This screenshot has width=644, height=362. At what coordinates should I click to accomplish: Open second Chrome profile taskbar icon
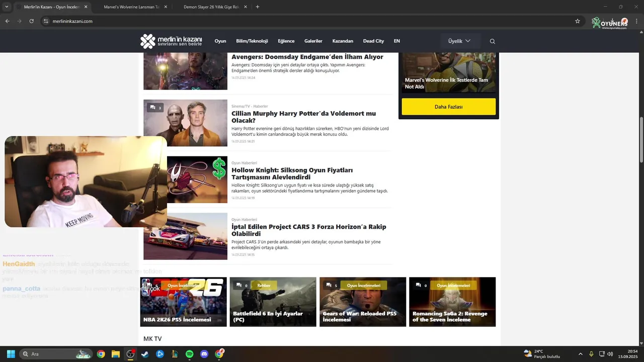(219, 354)
